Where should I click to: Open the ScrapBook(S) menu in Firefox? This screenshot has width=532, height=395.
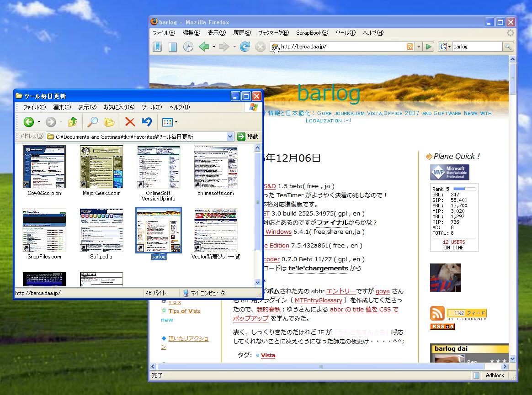click(312, 33)
